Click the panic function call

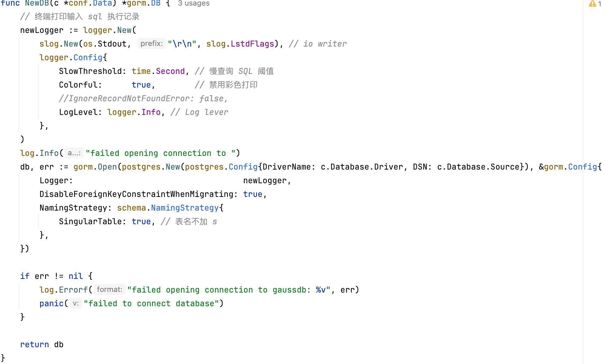click(51, 303)
